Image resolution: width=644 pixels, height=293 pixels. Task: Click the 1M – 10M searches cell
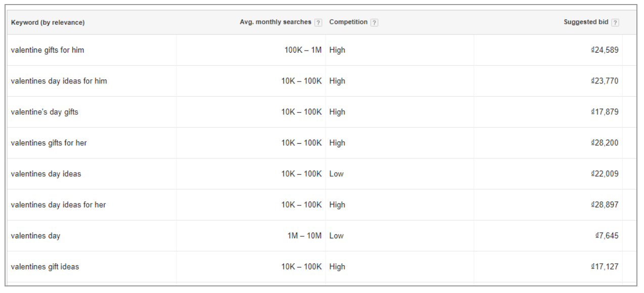304,235
